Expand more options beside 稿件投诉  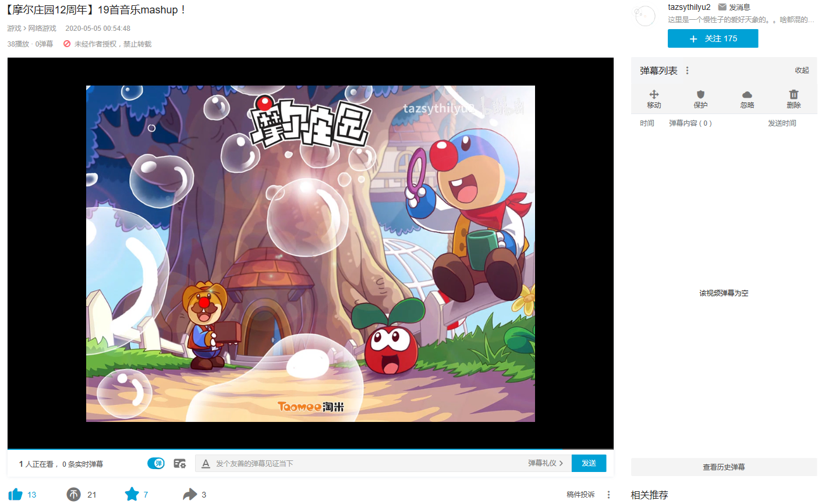pyautogui.click(x=608, y=495)
